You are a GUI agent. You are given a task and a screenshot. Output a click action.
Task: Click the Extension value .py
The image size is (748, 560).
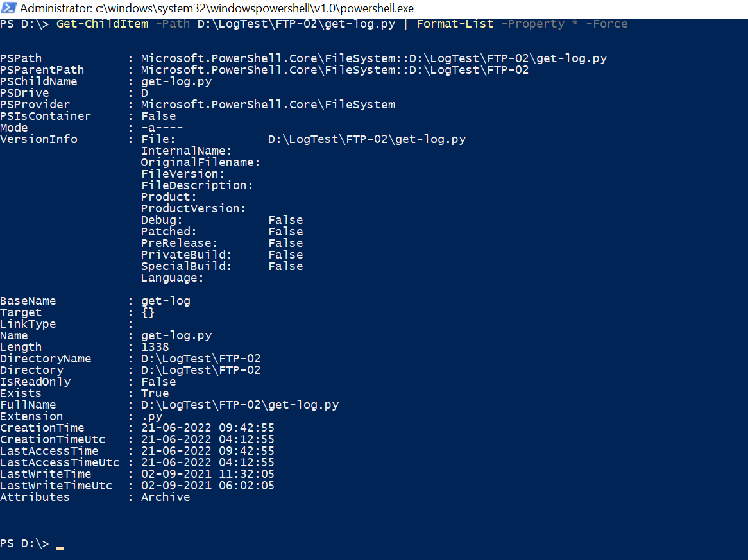(151, 416)
